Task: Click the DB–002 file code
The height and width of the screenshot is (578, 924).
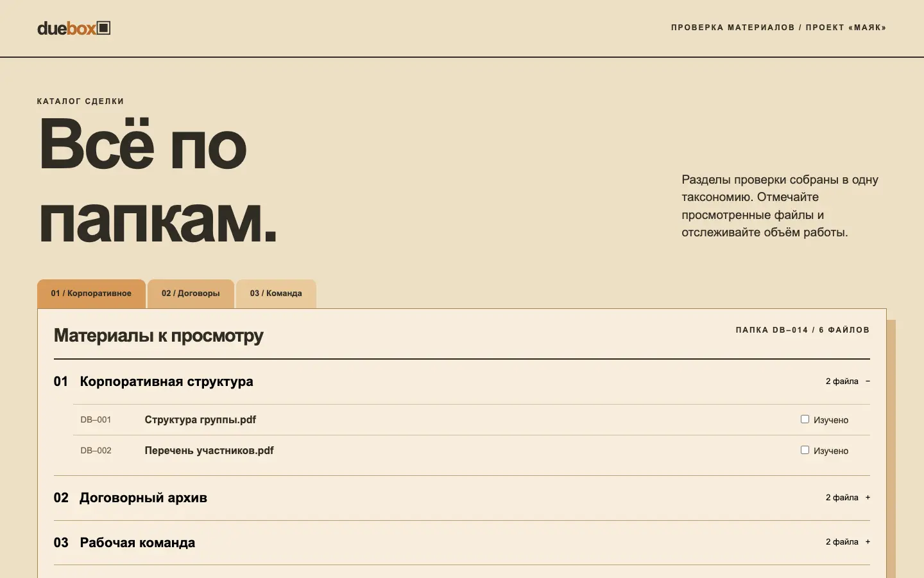Action: (x=96, y=450)
